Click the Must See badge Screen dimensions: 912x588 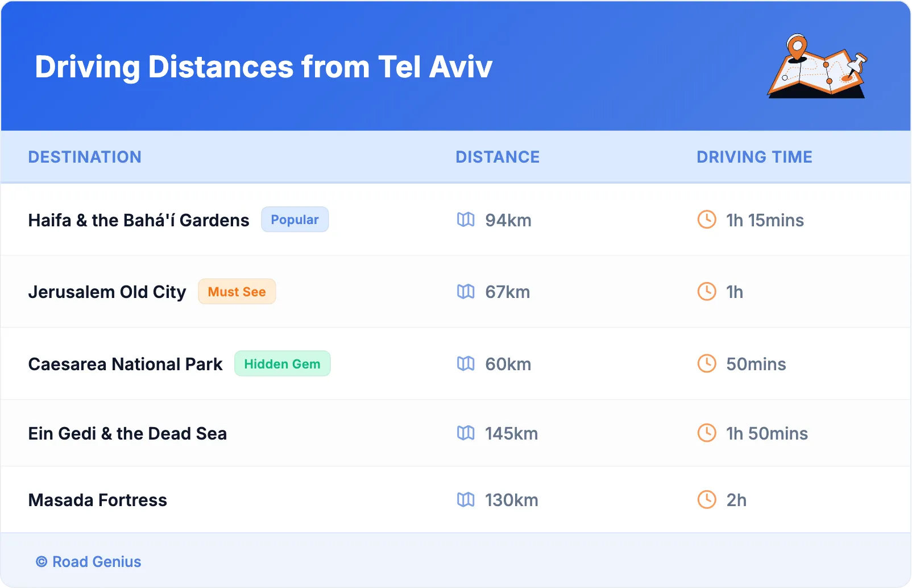(x=237, y=292)
